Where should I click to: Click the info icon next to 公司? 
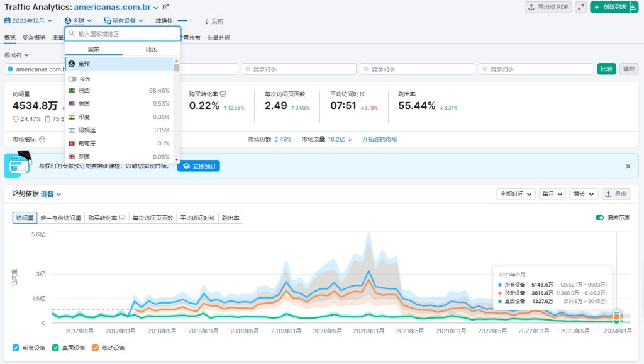[x=206, y=21]
